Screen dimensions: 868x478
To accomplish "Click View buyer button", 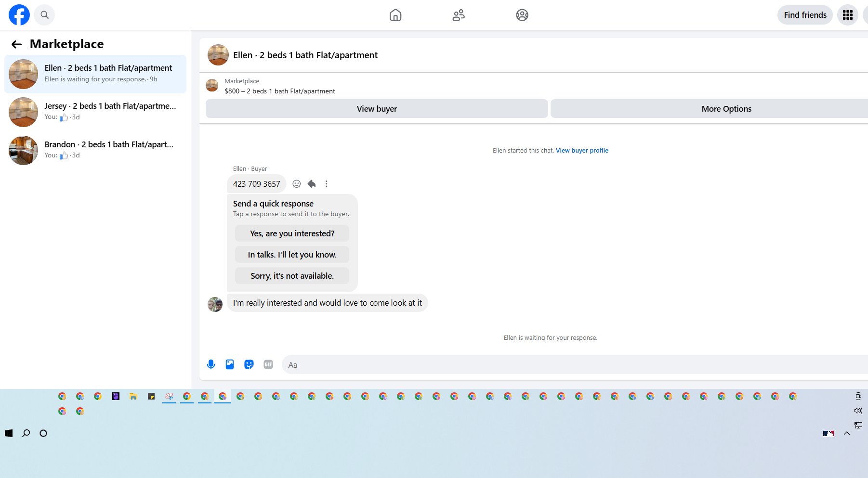I will [x=377, y=109].
